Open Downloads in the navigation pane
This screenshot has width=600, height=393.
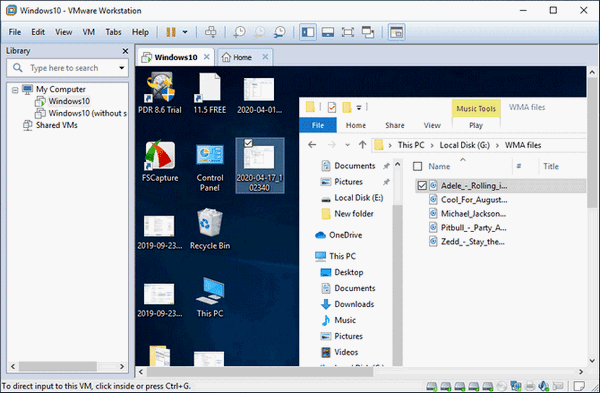pyautogui.click(x=347, y=304)
